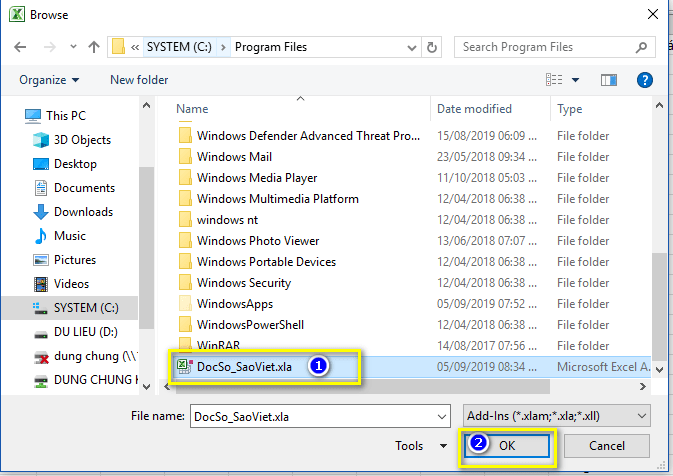The height and width of the screenshot is (476, 673).
Task: Expand the change view options dropdown
Action: point(576,80)
